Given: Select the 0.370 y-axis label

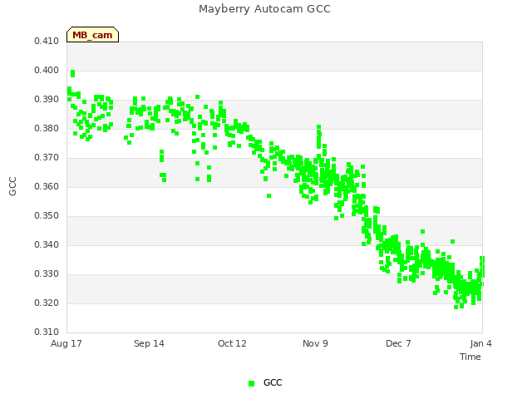Looking at the screenshot, I should (x=47, y=157).
